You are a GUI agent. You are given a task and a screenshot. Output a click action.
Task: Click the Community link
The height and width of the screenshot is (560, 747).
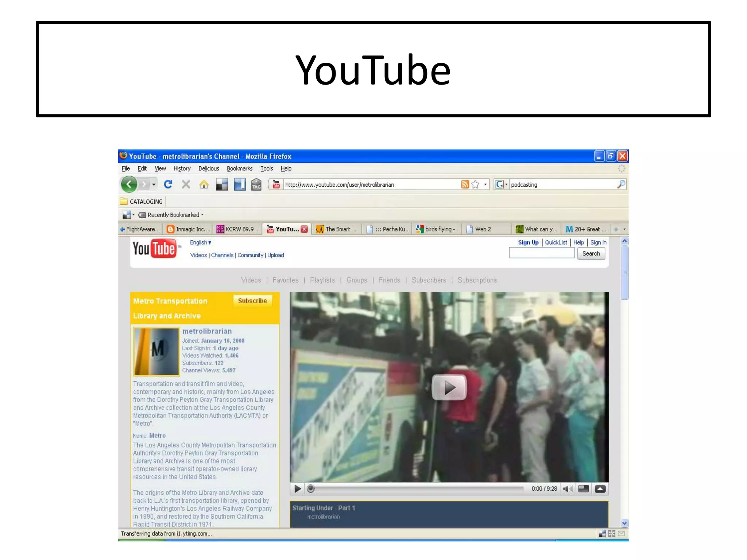[x=250, y=255]
